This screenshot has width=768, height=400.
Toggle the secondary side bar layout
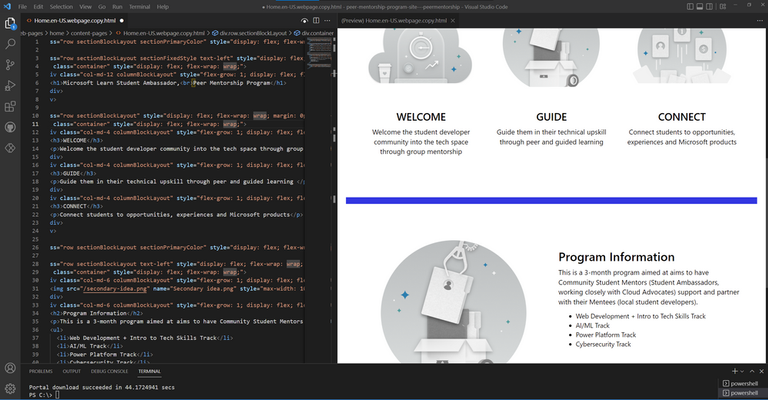709,6
